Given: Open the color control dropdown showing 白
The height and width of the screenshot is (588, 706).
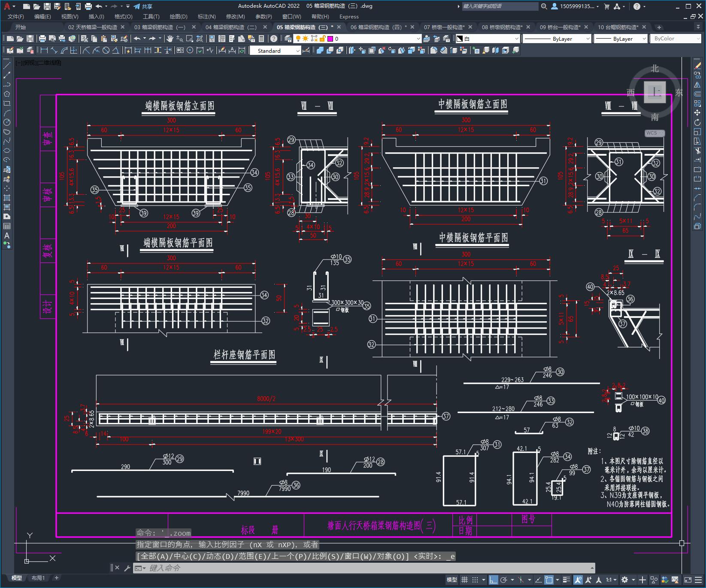Looking at the screenshot, I should (x=488, y=39).
